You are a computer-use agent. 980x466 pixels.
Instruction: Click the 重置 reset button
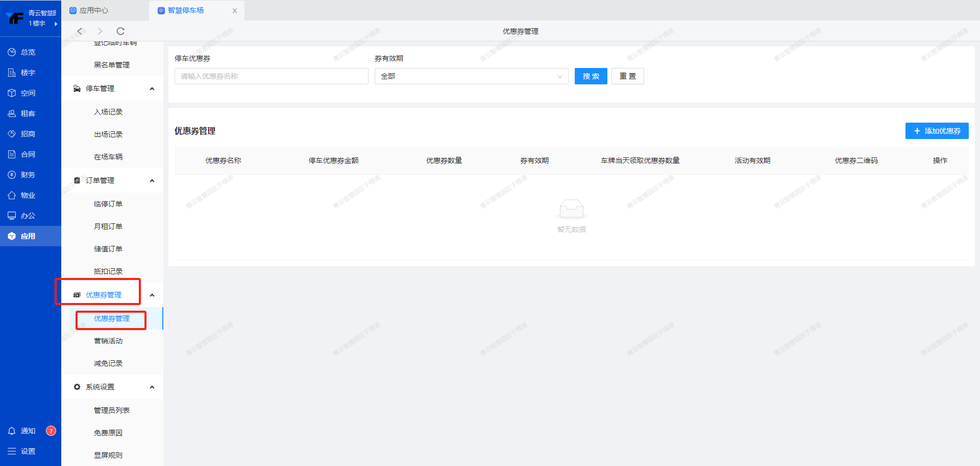click(627, 76)
